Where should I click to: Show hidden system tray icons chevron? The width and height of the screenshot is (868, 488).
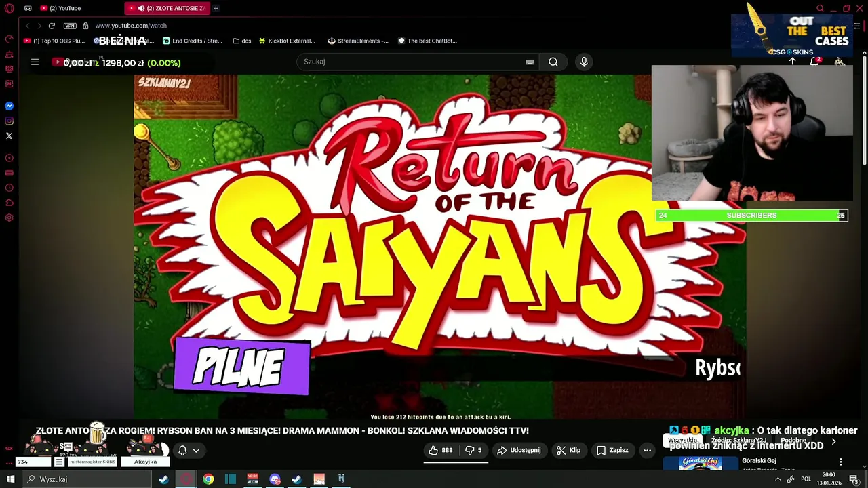(x=777, y=479)
